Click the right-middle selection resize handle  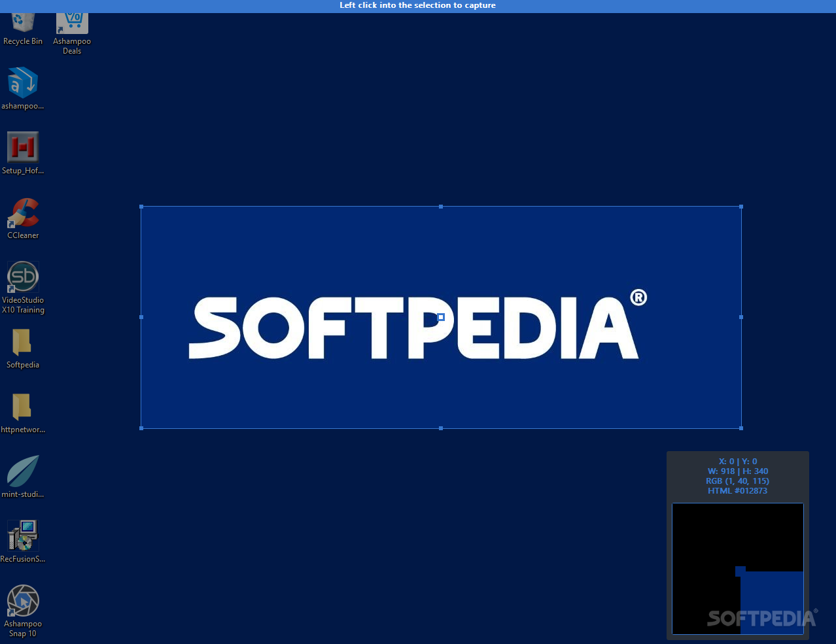(741, 317)
